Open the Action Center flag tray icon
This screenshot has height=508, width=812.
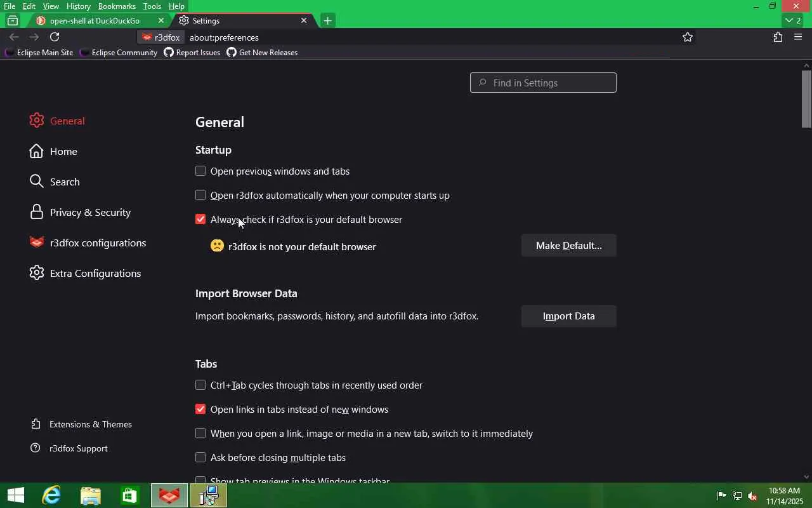pyautogui.click(x=721, y=496)
